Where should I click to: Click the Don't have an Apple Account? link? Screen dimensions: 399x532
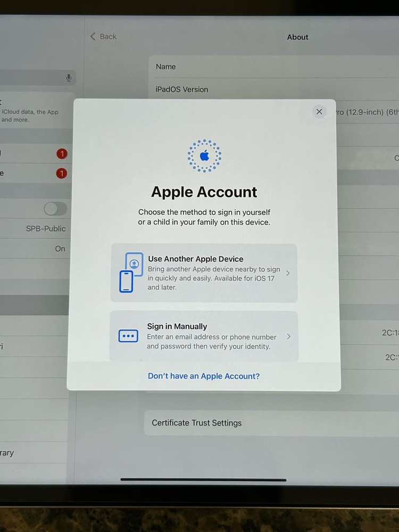[x=204, y=376]
